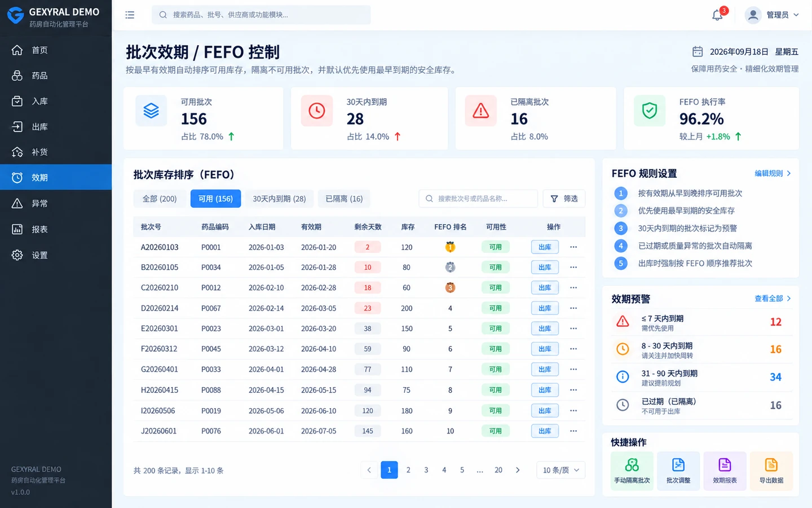The height and width of the screenshot is (508, 812).
Task: Open the 查看全部 alerts link
Action: pyautogui.click(x=773, y=299)
